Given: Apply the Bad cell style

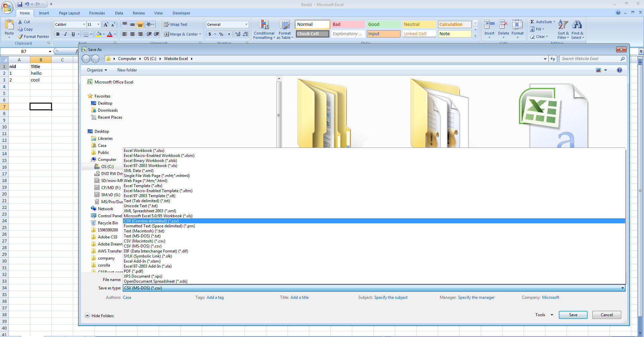Looking at the screenshot, I should 348,24.
